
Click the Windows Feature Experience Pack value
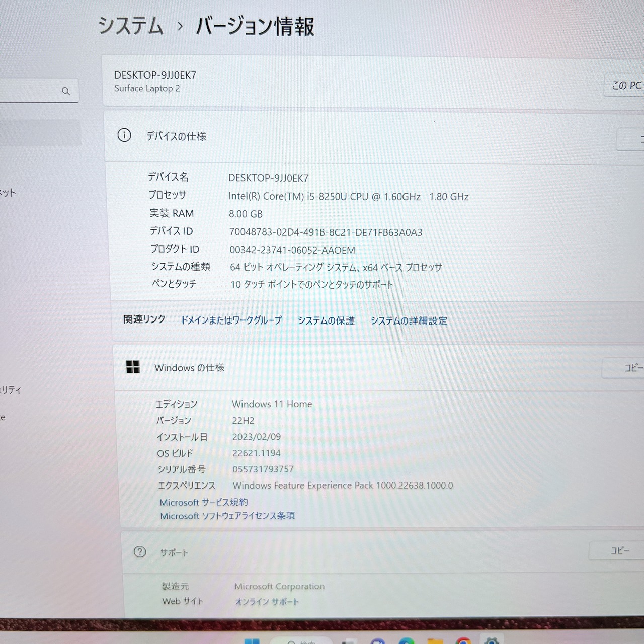point(343,486)
